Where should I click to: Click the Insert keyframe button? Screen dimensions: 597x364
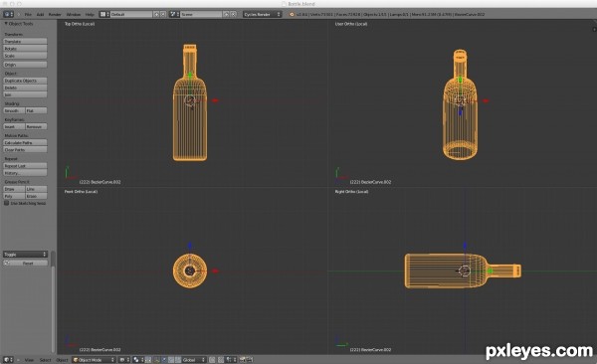point(14,126)
